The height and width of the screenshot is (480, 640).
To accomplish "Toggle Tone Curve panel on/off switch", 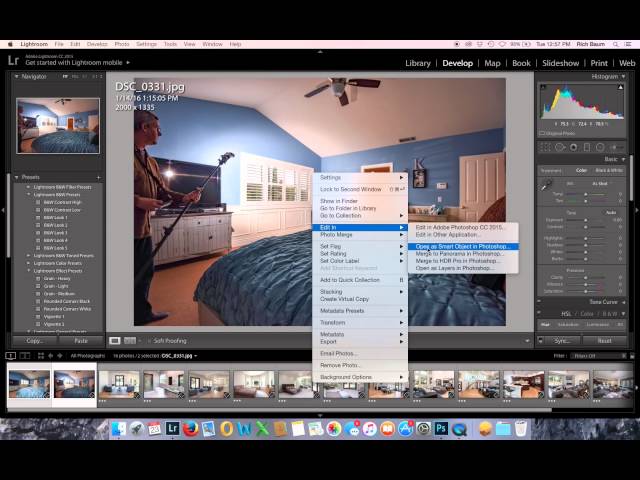I will (539, 302).
